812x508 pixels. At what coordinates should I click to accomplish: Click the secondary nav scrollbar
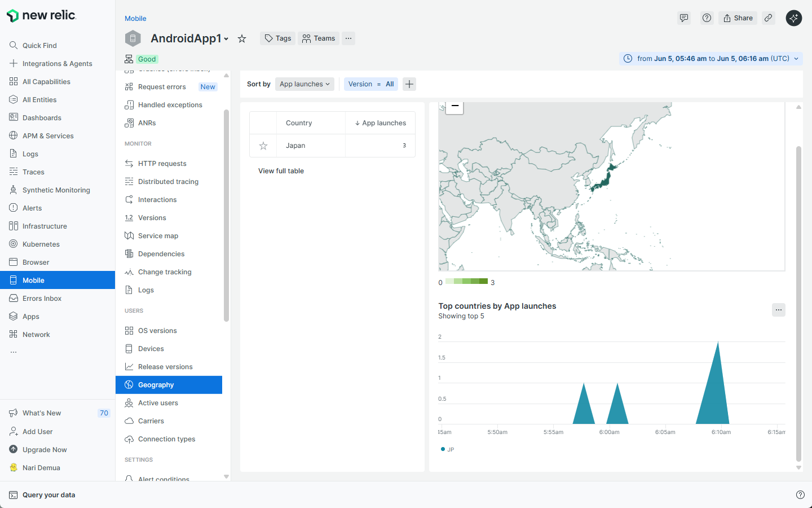[226, 216]
